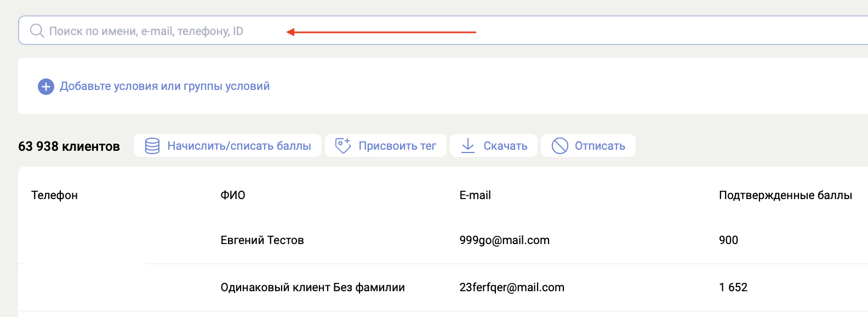868x317 pixels.
Task: Click the crossed-circle unsubscribe icon
Action: coord(559,146)
